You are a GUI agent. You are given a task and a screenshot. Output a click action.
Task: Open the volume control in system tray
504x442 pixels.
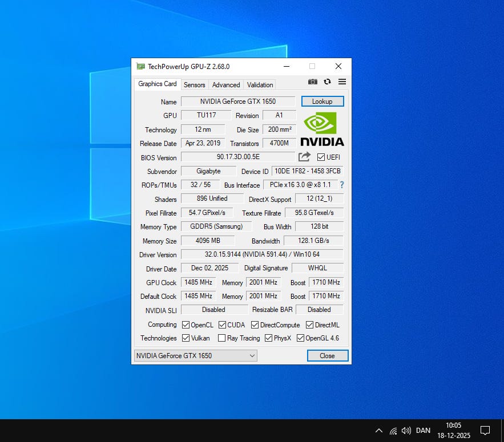(x=406, y=431)
